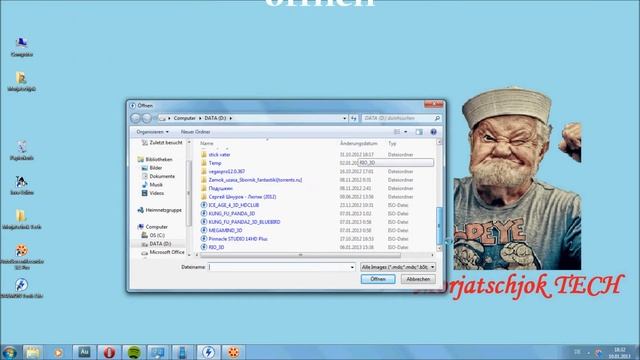Switch to Adobe Audition taskbar button
This screenshot has height=360, width=640.
[84, 352]
